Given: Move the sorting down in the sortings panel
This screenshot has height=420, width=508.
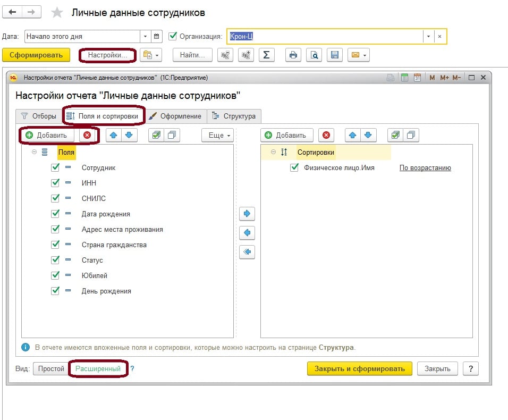Looking at the screenshot, I should (x=368, y=135).
